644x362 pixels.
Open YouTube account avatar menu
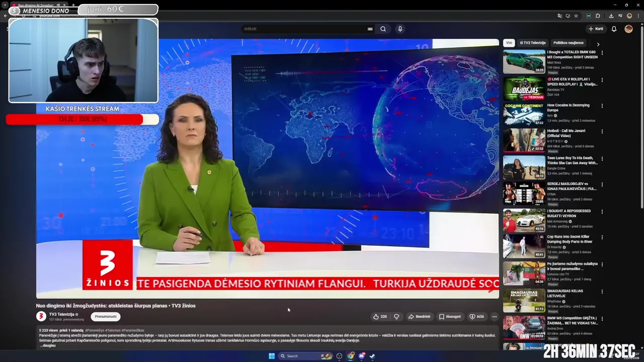click(628, 29)
